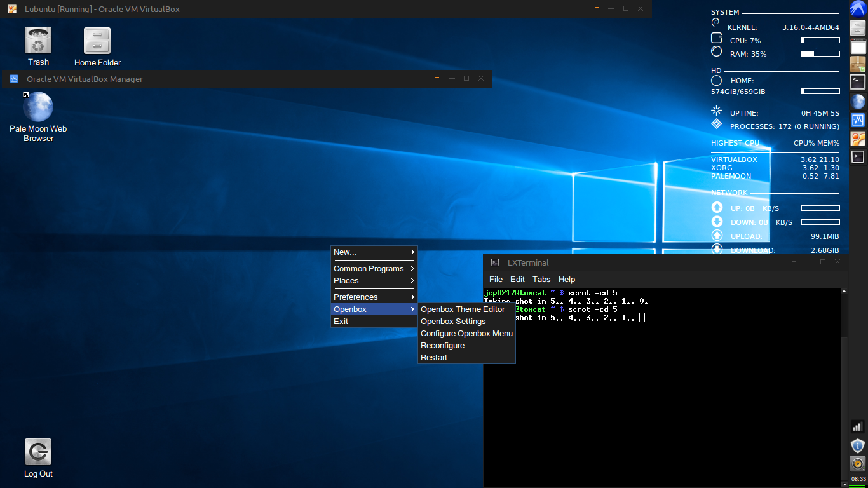This screenshot has height=488, width=868.
Task: Open the Help menu in LXTerminal
Action: coord(567,280)
